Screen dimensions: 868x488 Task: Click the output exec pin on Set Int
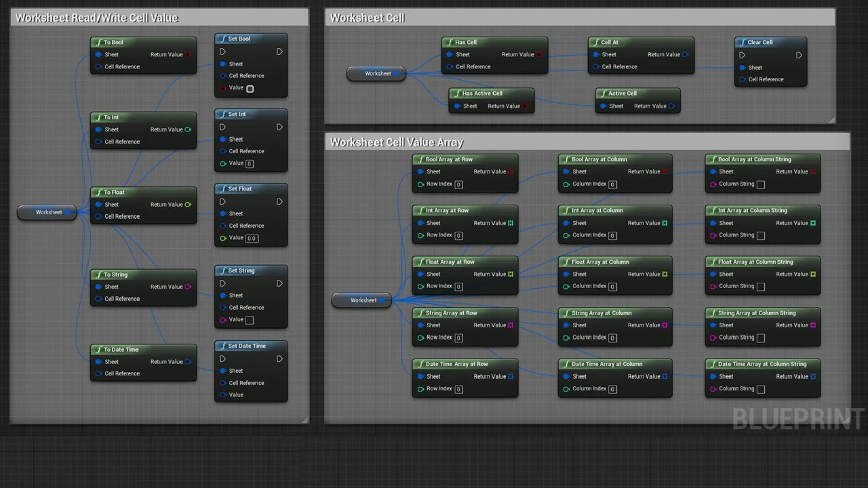click(279, 127)
